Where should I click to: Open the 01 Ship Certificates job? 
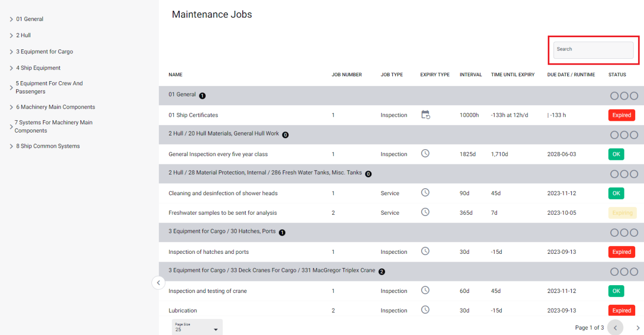[193, 115]
